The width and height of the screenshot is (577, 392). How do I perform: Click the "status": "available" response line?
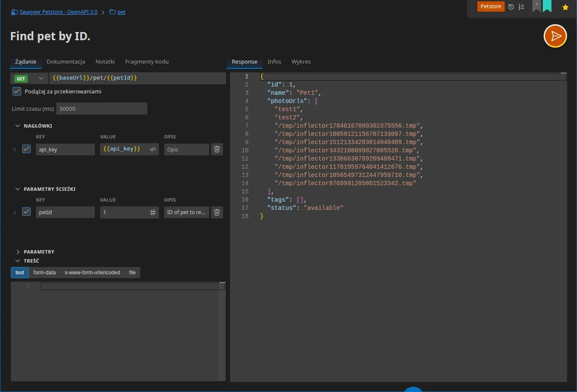(305, 208)
